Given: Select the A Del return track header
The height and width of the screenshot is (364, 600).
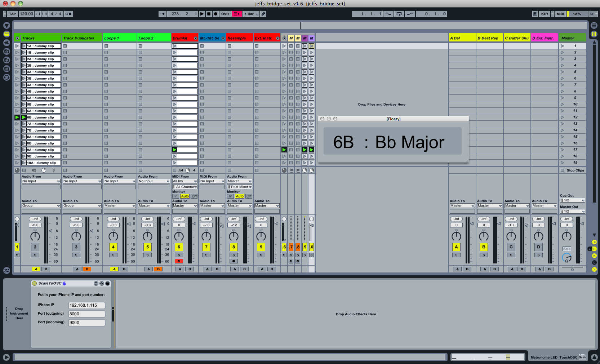Looking at the screenshot, I should [462, 38].
